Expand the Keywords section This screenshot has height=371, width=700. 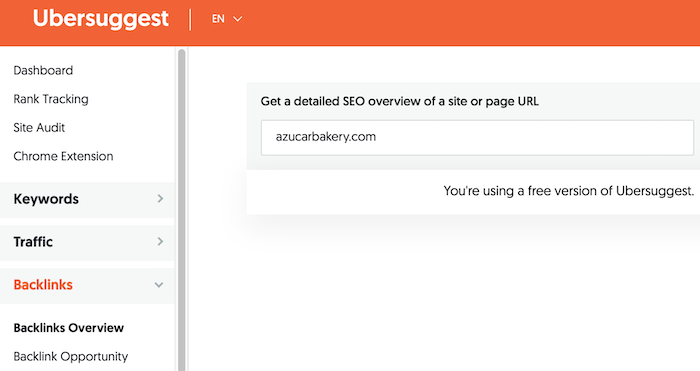click(87, 199)
